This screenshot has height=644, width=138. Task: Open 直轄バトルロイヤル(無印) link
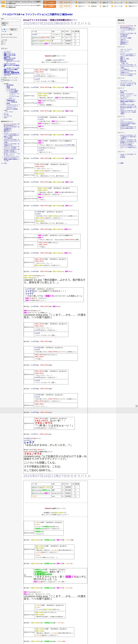click(x=11, y=70)
